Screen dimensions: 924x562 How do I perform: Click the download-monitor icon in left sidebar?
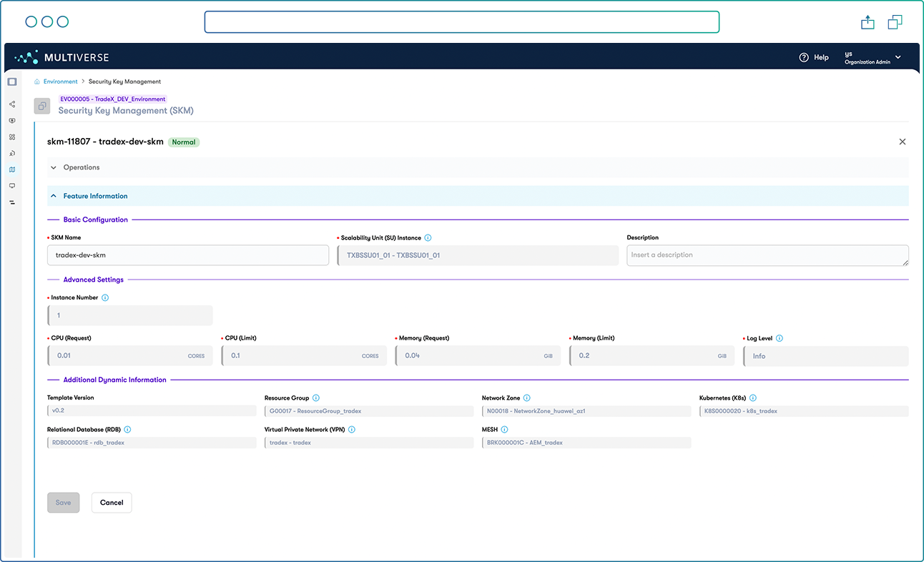click(12, 121)
